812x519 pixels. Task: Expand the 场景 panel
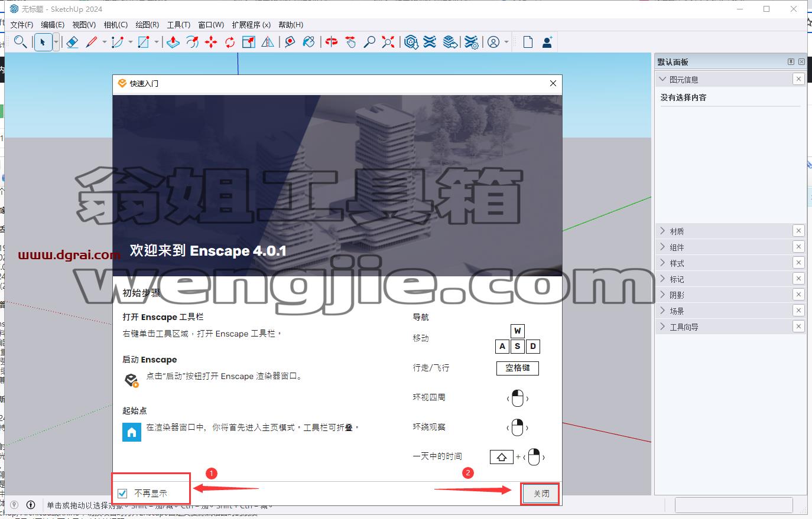click(662, 311)
